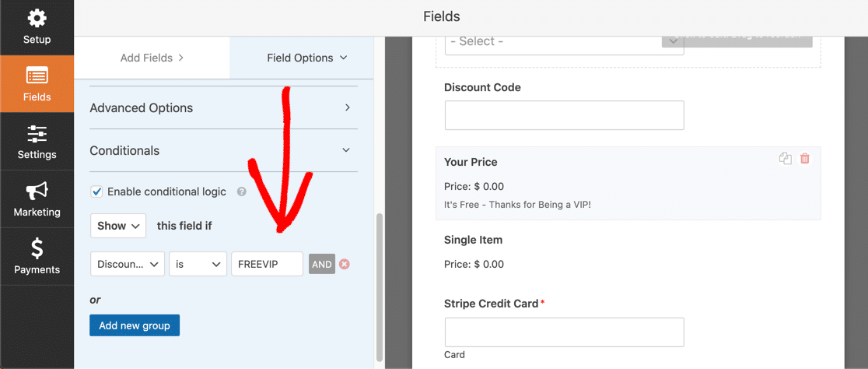Image resolution: width=868 pixels, height=369 pixels.
Task: Open the Show/Hide dropdown
Action: pyautogui.click(x=118, y=226)
